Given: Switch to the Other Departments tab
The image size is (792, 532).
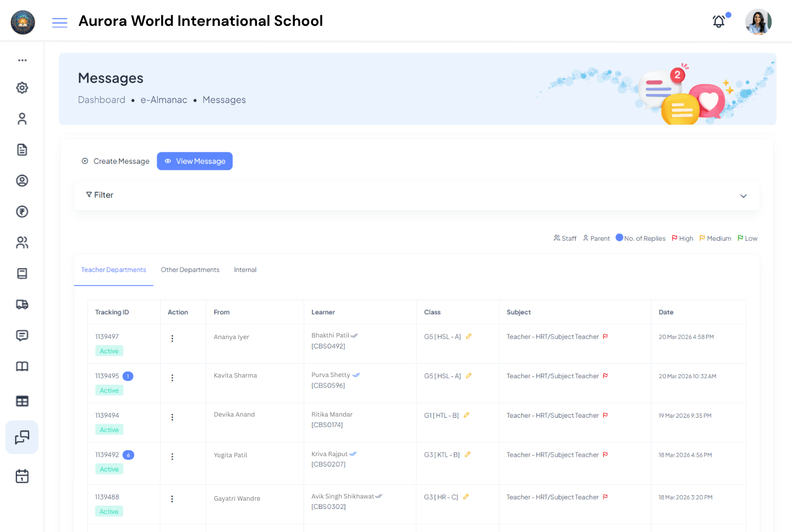Looking at the screenshot, I should pyautogui.click(x=190, y=270).
